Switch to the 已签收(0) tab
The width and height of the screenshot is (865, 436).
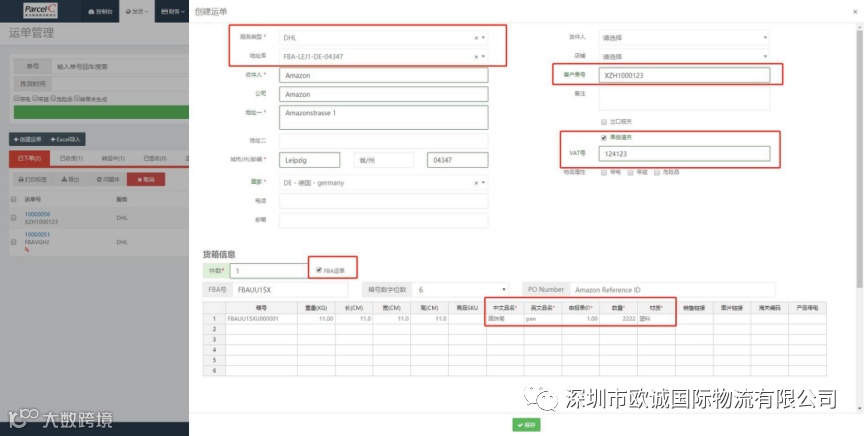[155, 158]
